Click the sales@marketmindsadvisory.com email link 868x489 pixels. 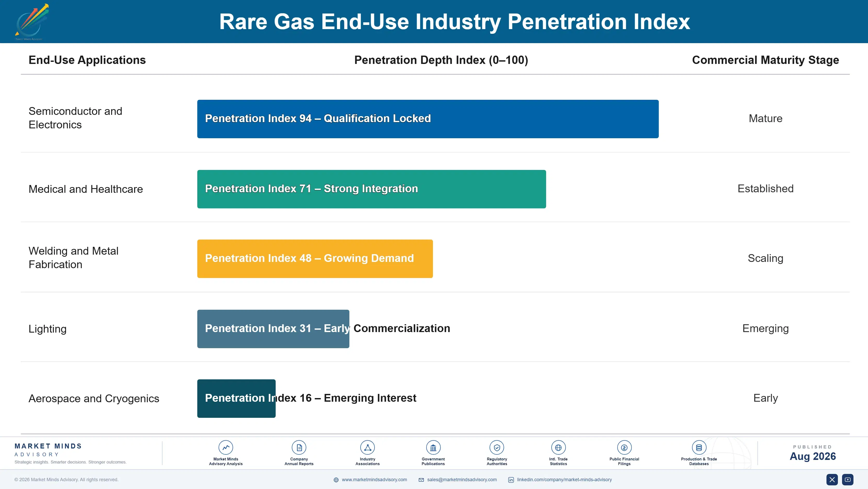pos(462,480)
